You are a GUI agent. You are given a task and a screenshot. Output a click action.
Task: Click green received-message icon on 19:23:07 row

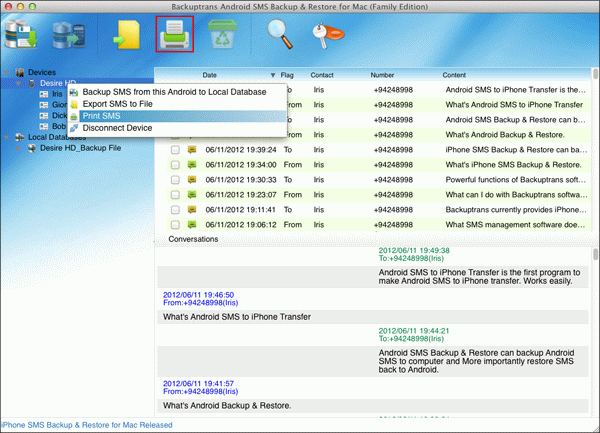[192, 195]
